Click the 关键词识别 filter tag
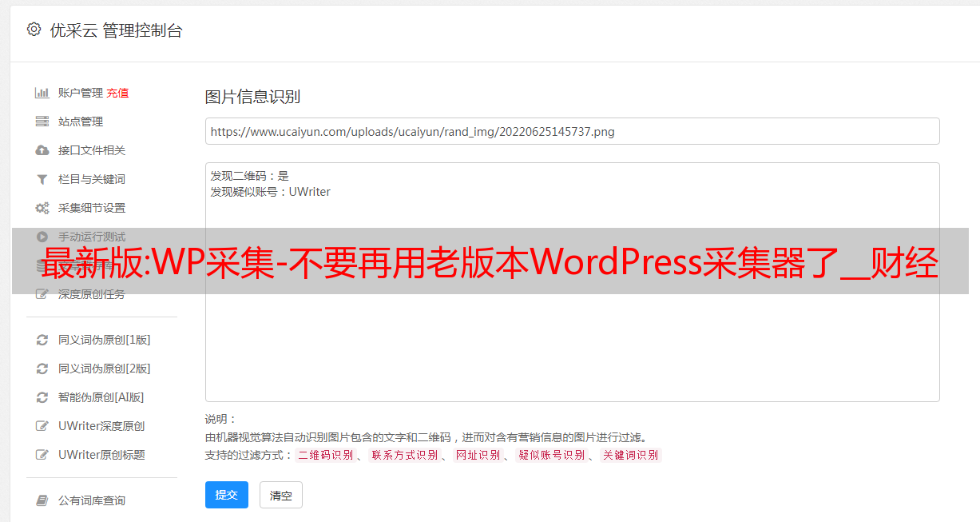The image size is (980, 522). click(630, 455)
